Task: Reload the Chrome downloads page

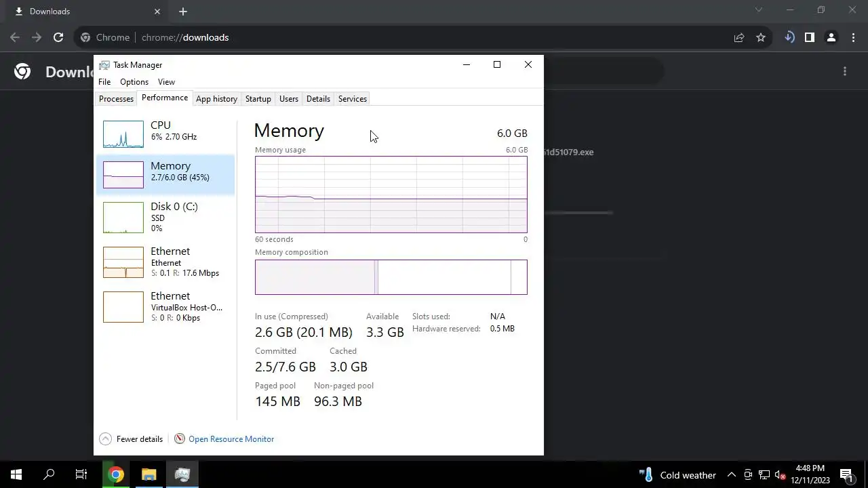Action: 58,37
